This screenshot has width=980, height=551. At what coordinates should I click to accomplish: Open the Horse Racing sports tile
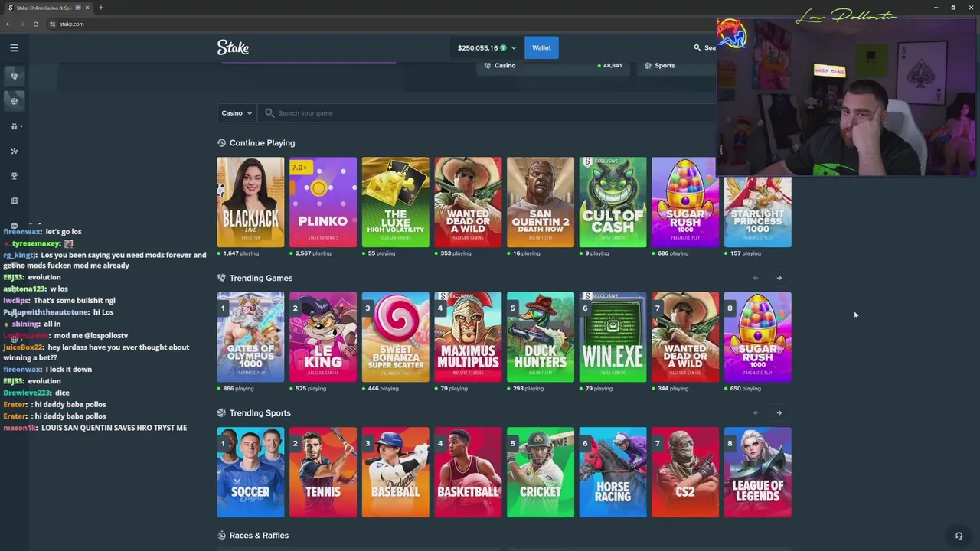[612, 472]
